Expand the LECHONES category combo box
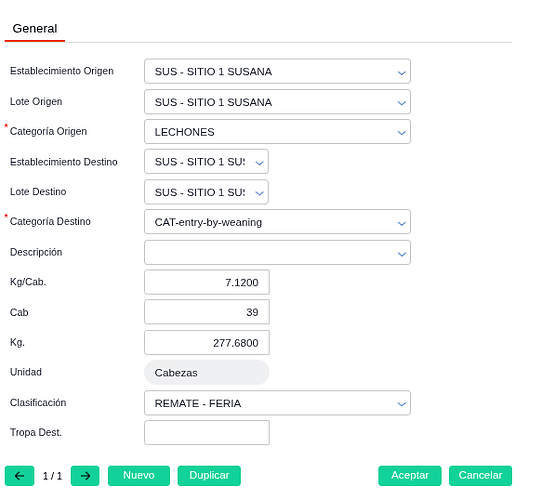This screenshot has height=500, width=554. [277, 131]
